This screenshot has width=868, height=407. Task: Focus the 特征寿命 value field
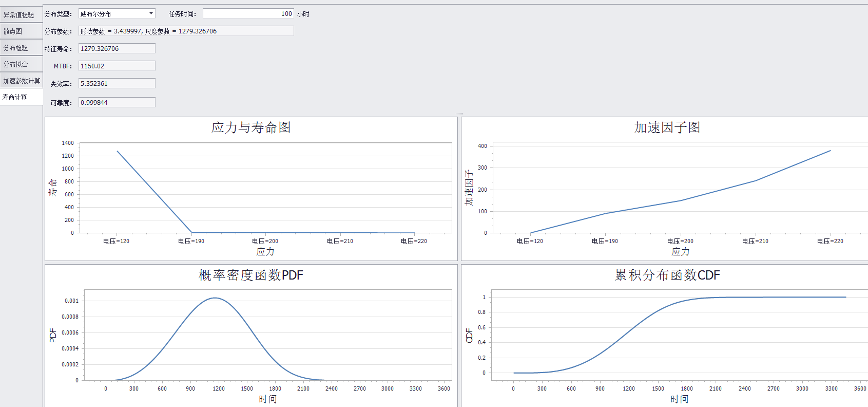click(117, 49)
